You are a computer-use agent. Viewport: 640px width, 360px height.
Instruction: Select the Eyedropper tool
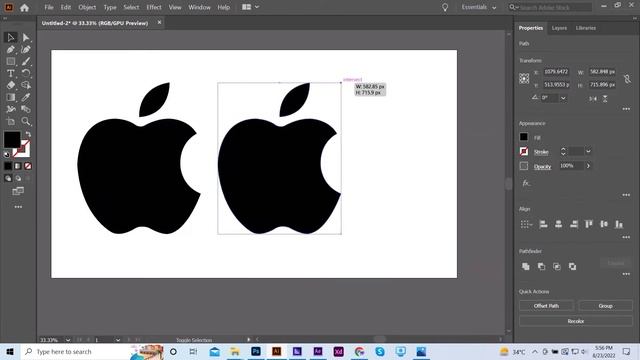tap(26, 97)
